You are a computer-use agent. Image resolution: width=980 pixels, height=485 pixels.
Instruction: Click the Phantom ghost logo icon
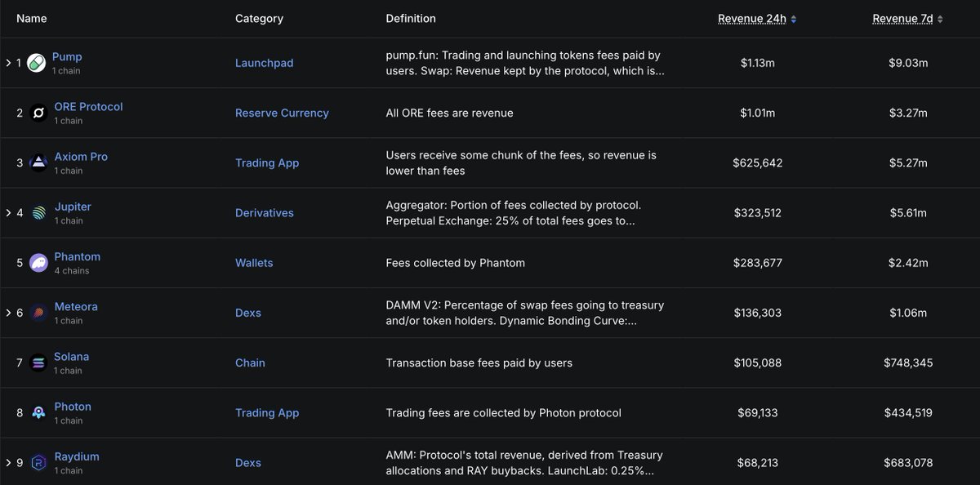[38, 263]
